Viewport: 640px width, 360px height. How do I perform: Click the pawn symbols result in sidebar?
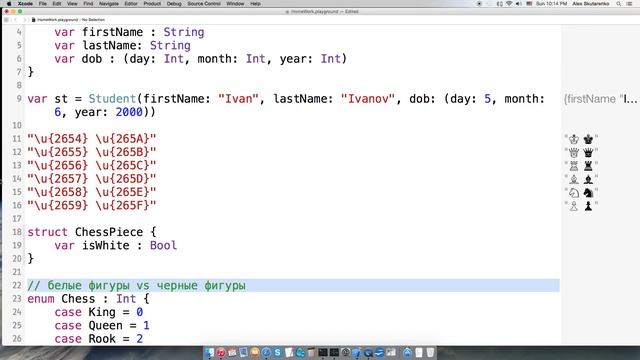(581, 206)
